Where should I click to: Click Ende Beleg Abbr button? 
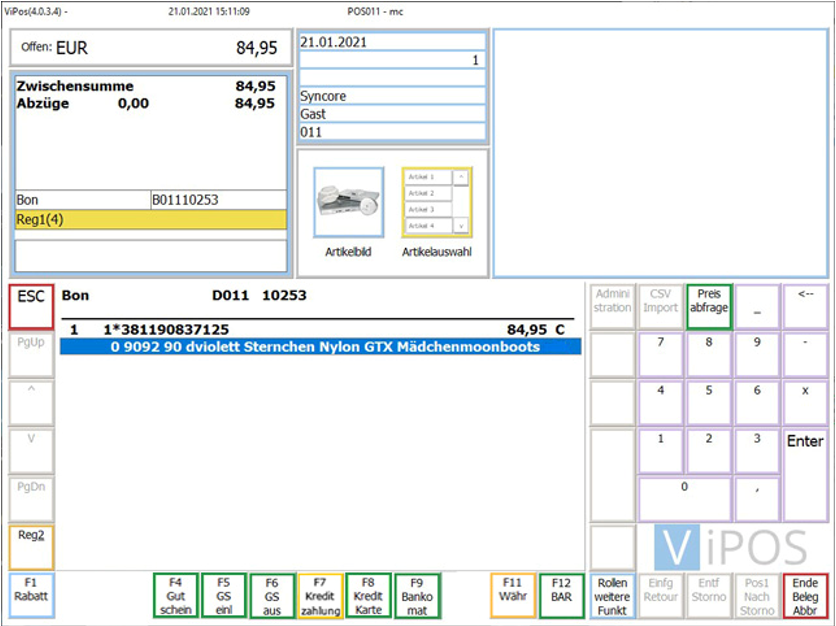[805, 595]
